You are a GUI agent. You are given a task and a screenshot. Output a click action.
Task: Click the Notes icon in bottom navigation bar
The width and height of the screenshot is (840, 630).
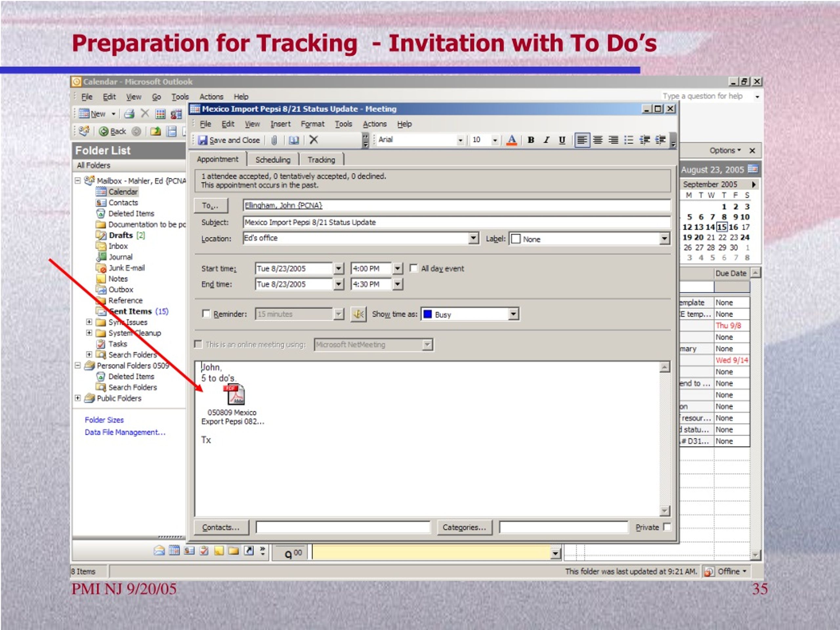[x=219, y=551]
